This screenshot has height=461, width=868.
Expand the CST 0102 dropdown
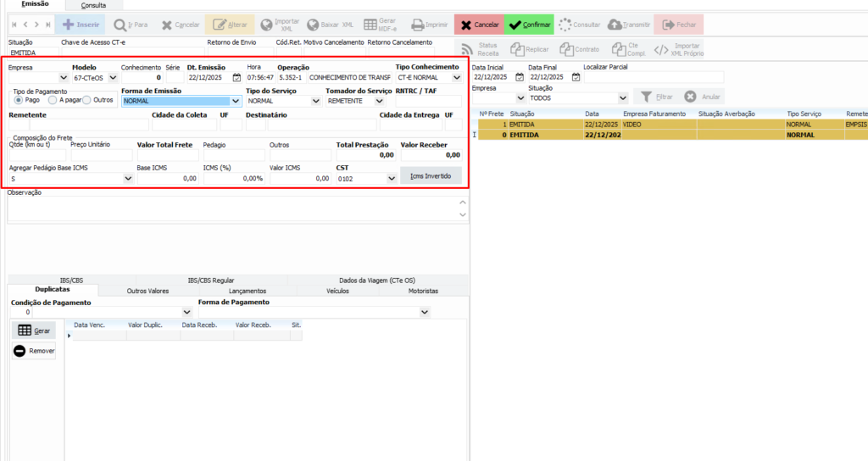[x=391, y=179]
